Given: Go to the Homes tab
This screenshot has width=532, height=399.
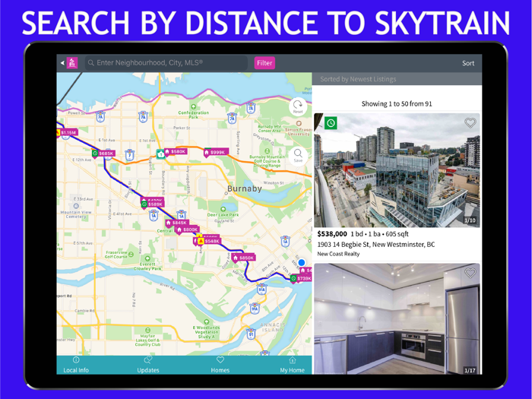Looking at the screenshot, I should (220, 365).
